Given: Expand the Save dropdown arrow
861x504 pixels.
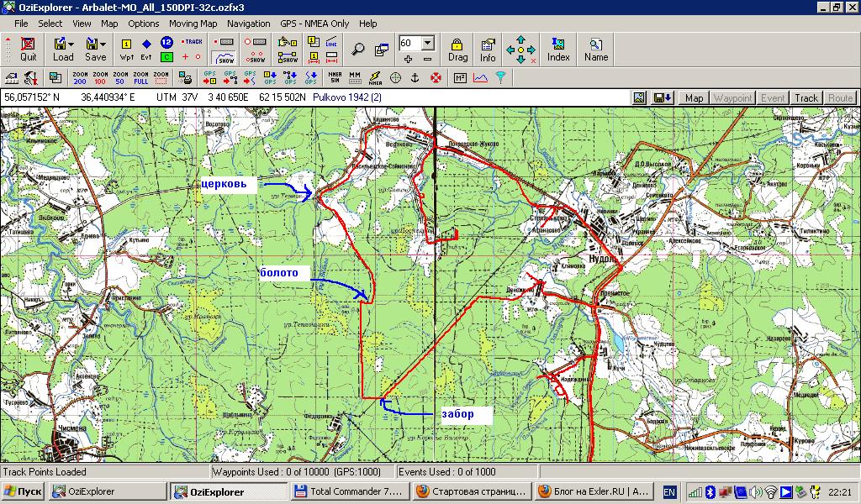Looking at the screenshot, I should 103,43.
